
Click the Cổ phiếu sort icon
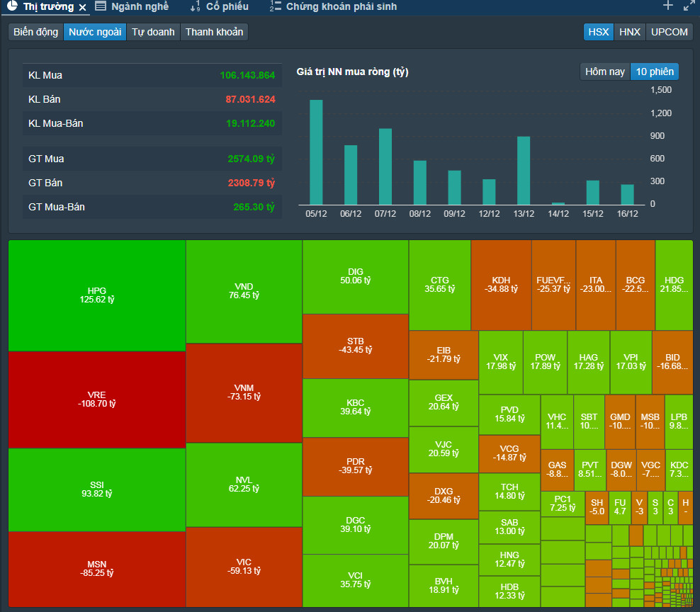coord(195,6)
